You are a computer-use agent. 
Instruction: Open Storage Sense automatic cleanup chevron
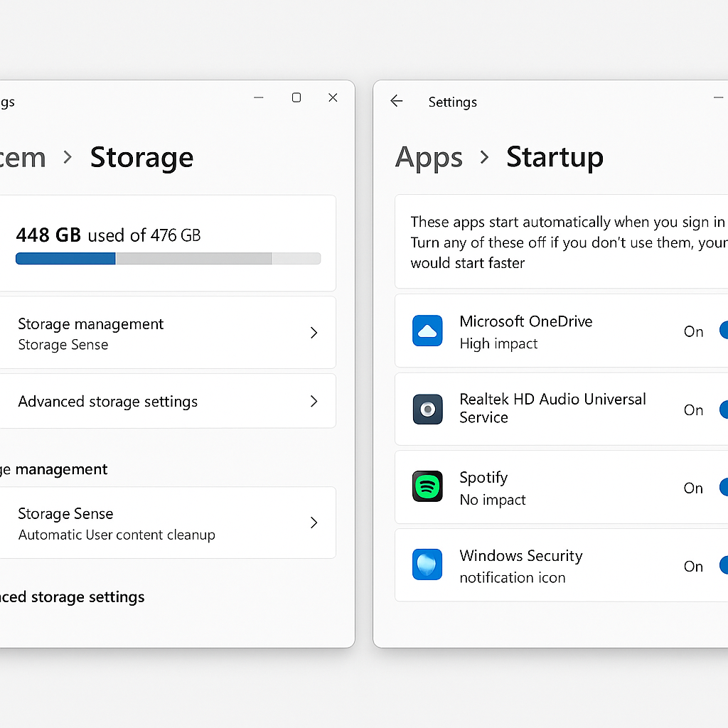click(314, 523)
